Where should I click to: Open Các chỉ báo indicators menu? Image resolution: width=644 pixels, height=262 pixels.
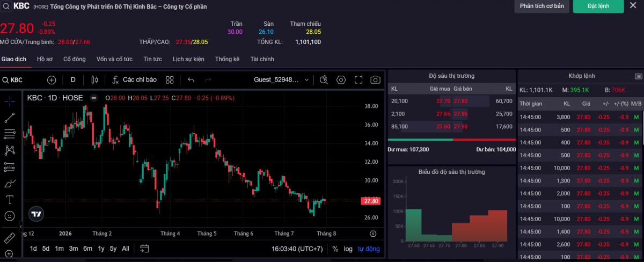click(x=134, y=80)
